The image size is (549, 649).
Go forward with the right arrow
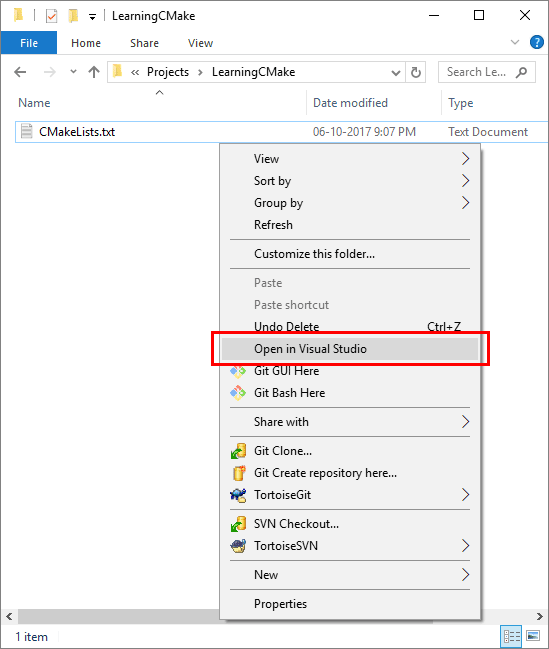[50, 72]
